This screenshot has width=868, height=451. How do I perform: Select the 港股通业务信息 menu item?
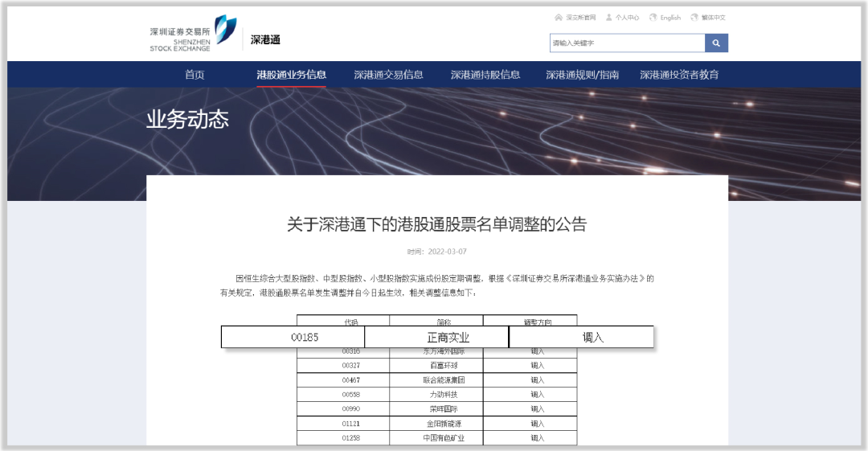(x=292, y=75)
